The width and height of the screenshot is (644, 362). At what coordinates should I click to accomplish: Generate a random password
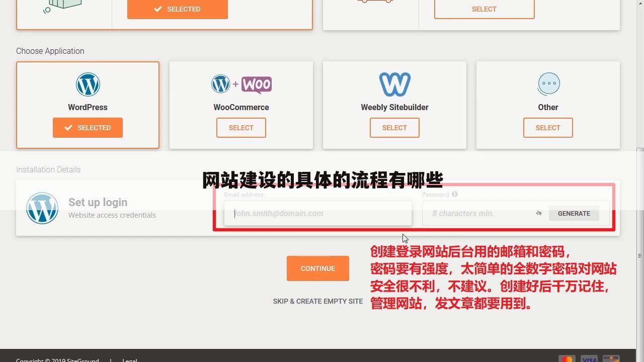tap(574, 213)
